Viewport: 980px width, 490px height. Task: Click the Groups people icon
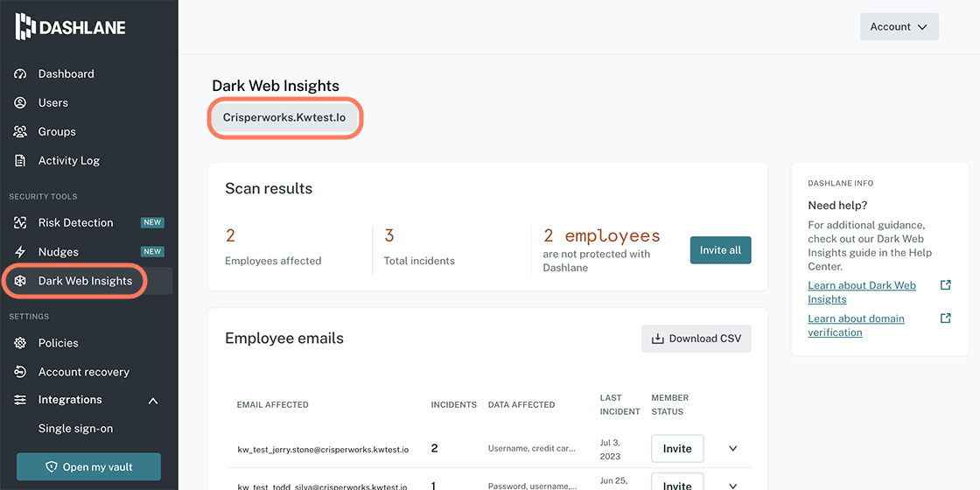click(21, 132)
